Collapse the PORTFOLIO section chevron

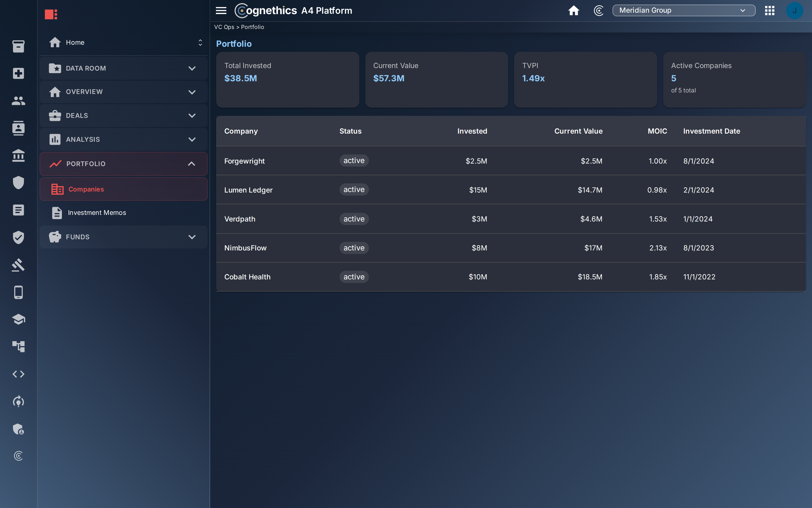tap(192, 164)
